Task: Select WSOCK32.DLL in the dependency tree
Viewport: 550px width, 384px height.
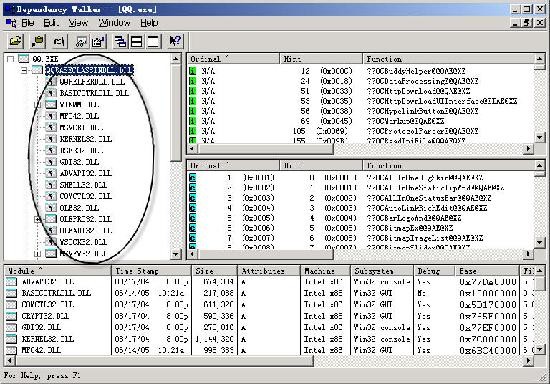Action: (83, 242)
